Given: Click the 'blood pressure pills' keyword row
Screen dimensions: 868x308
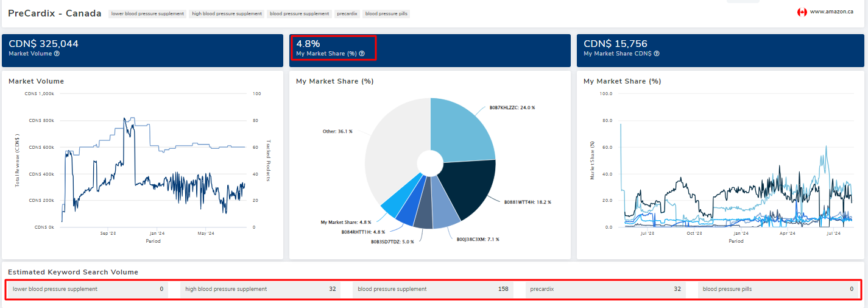Looking at the screenshot, I should coord(778,289).
